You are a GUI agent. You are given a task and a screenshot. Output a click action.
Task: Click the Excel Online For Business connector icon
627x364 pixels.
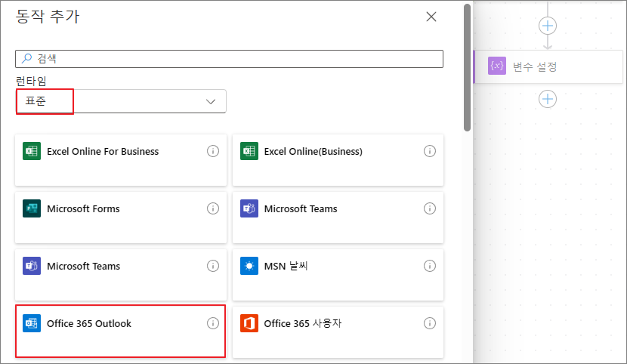(x=32, y=151)
